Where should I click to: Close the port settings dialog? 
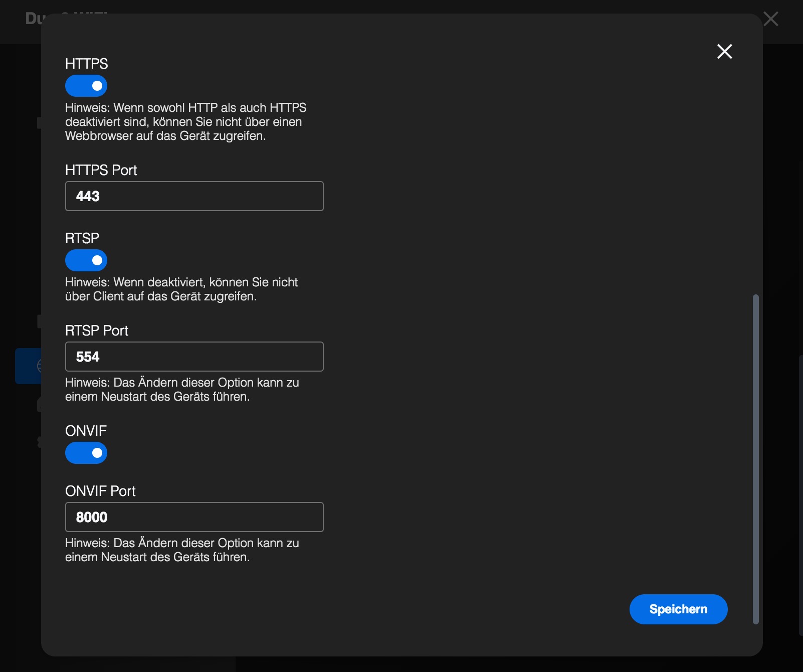tap(724, 51)
